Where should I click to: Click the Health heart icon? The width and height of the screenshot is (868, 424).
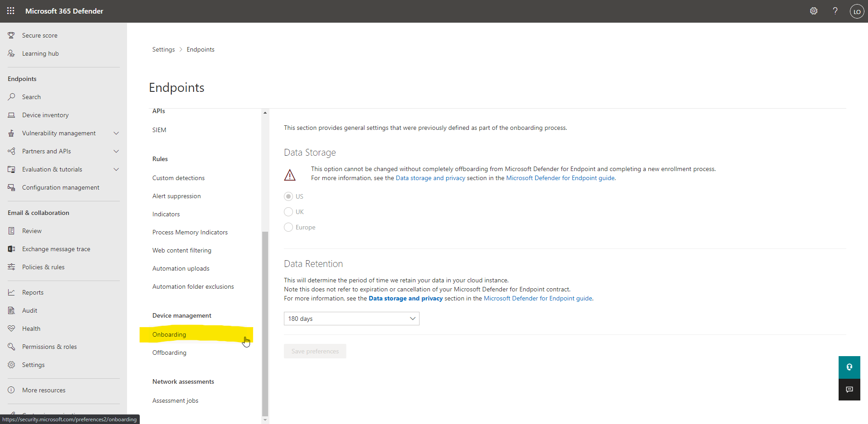point(11,329)
